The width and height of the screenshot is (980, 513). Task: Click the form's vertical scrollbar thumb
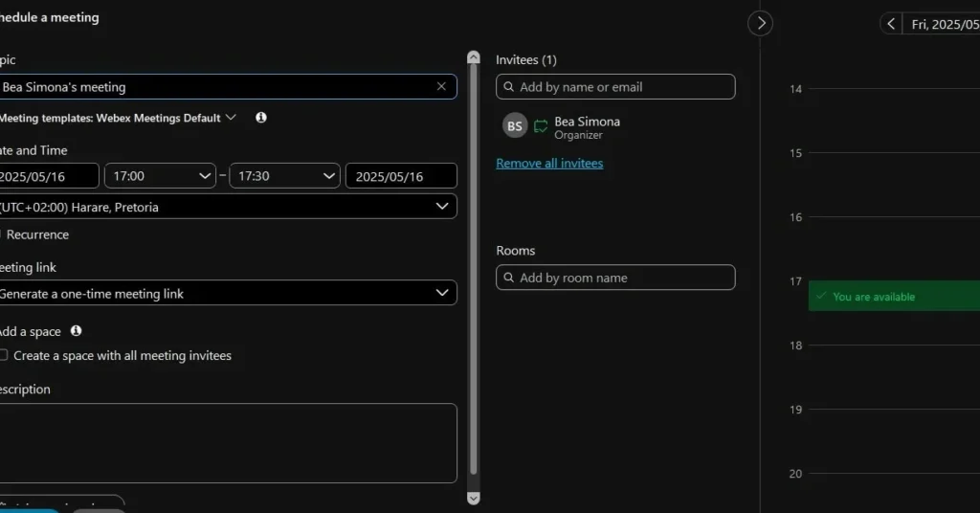474,269
